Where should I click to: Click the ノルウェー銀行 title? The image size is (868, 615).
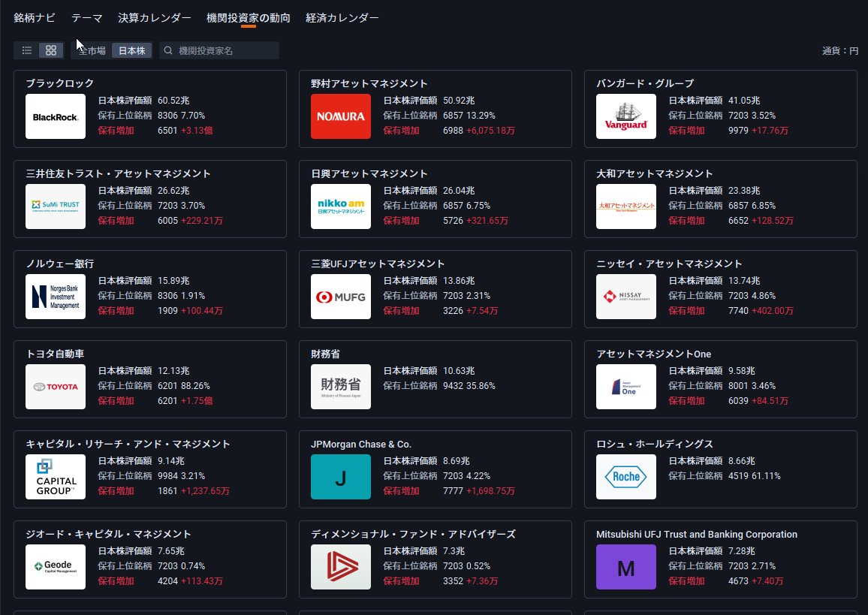tap(60, 264)
